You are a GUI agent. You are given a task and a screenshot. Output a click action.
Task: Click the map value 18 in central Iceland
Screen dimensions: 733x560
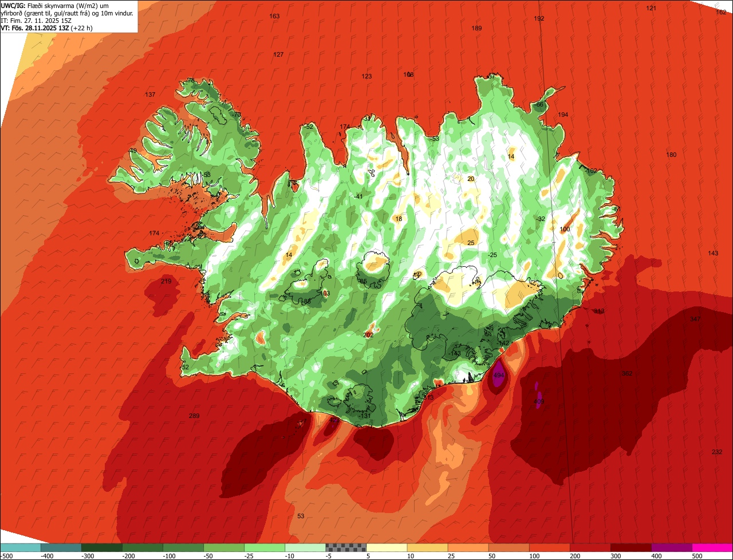399,219
